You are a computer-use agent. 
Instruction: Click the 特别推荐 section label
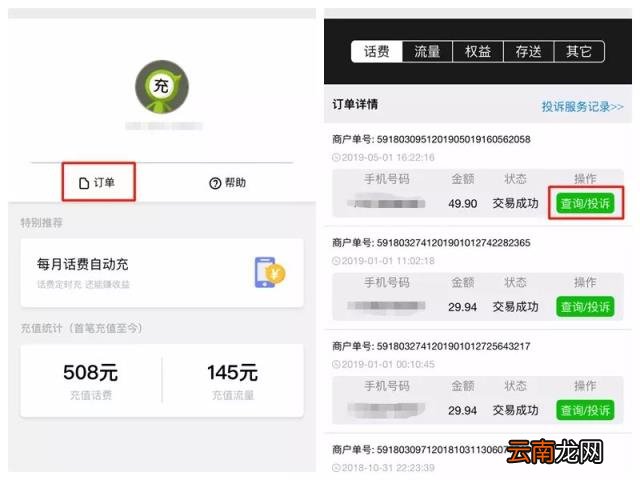click(42, 222)
